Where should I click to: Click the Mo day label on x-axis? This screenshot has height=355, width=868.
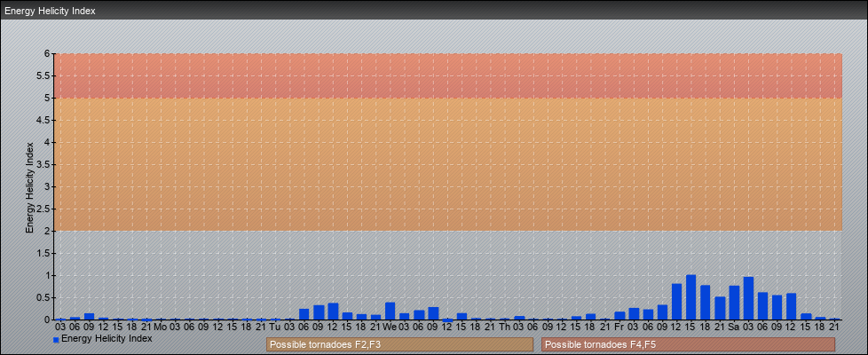coord(161,327)
